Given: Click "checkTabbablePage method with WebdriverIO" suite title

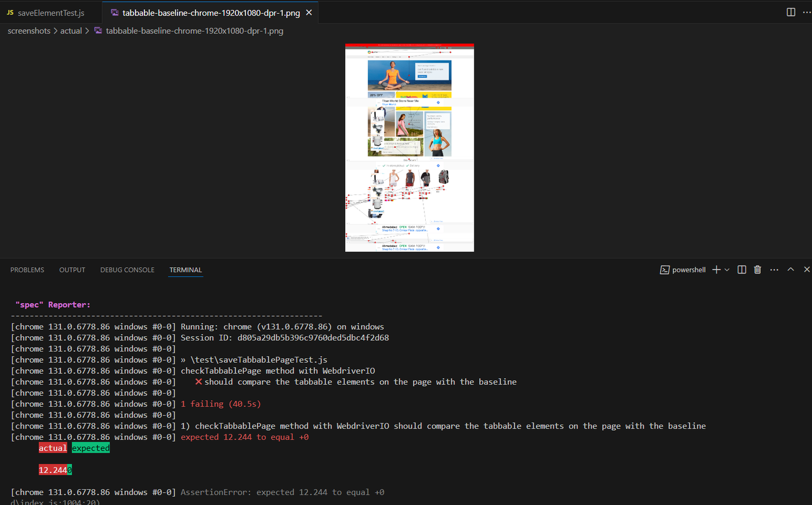Looking at the screenshot, I should pos(278,370).
